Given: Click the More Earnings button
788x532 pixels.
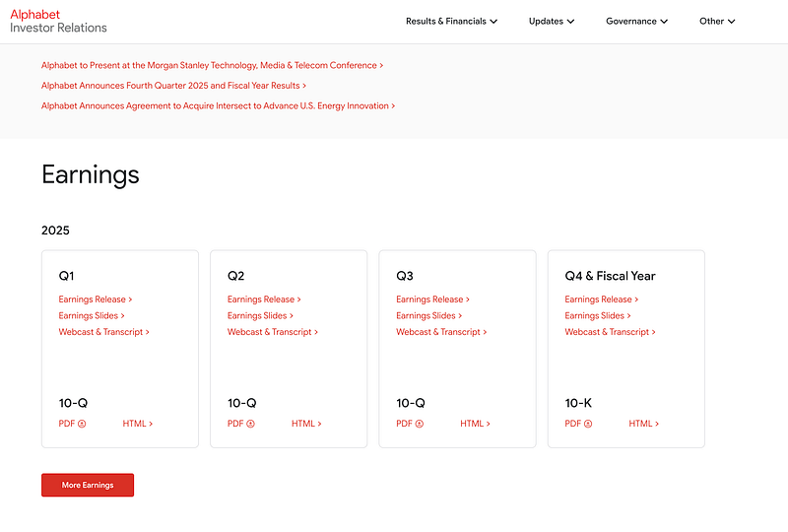Looking at the screenshot, I should (88, 485).
